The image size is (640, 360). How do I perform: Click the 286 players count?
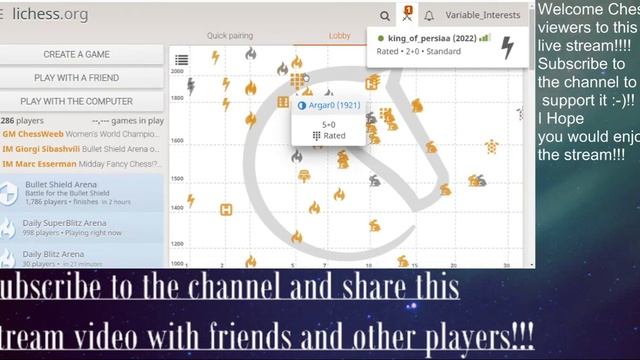coord(22,121)
